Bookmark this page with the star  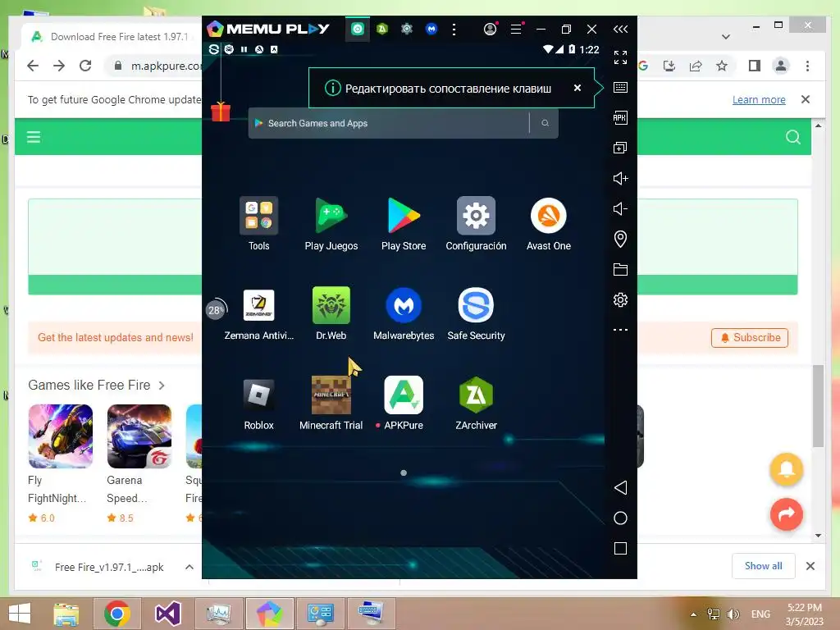coord(722,66)
